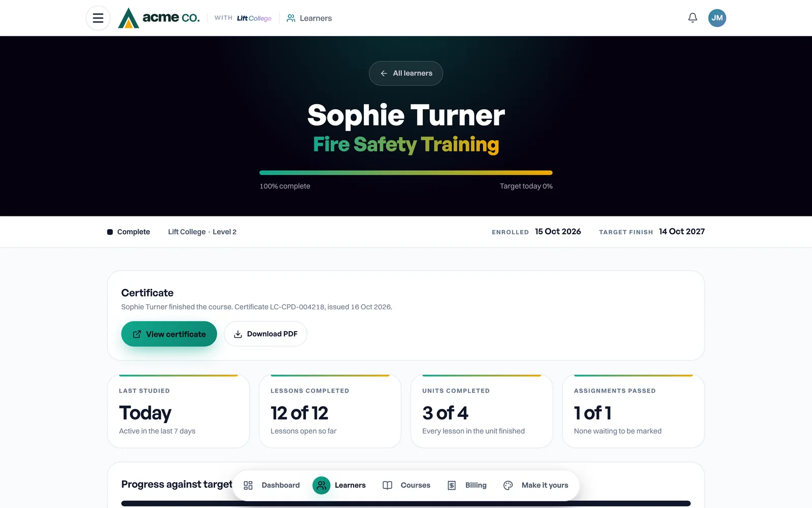Image resolution: width=812 pixels, height=508 pixels.
Task: Click the Acme Co. logo
Action: coord(159,18)
